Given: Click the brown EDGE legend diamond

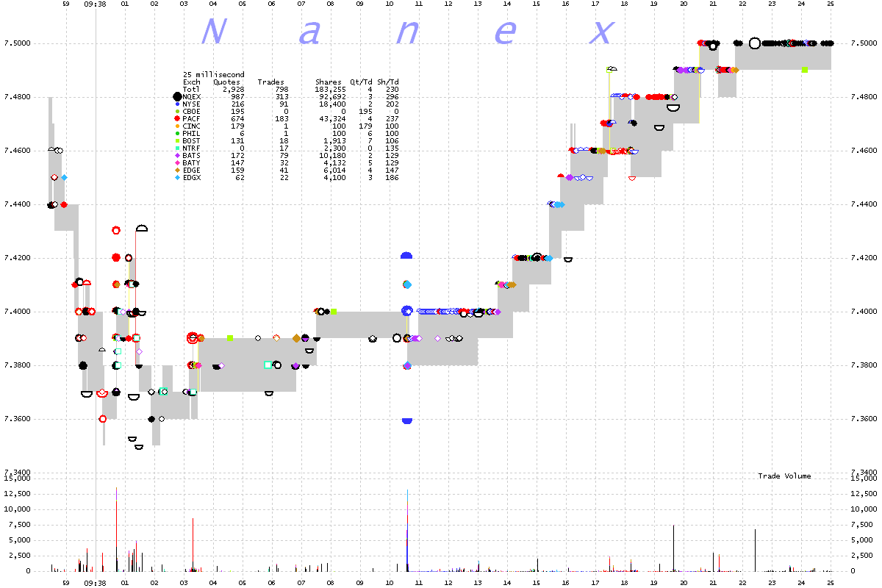Looking at the screenshot, I should coord(177,171).
